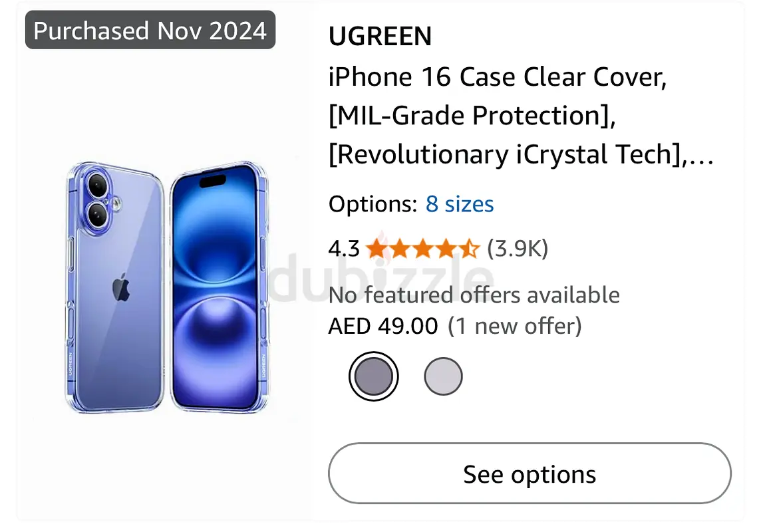The width and height of the screenshot is (761, 532).
Task: Click the Apple logo on the case
Action: [121, 287]
